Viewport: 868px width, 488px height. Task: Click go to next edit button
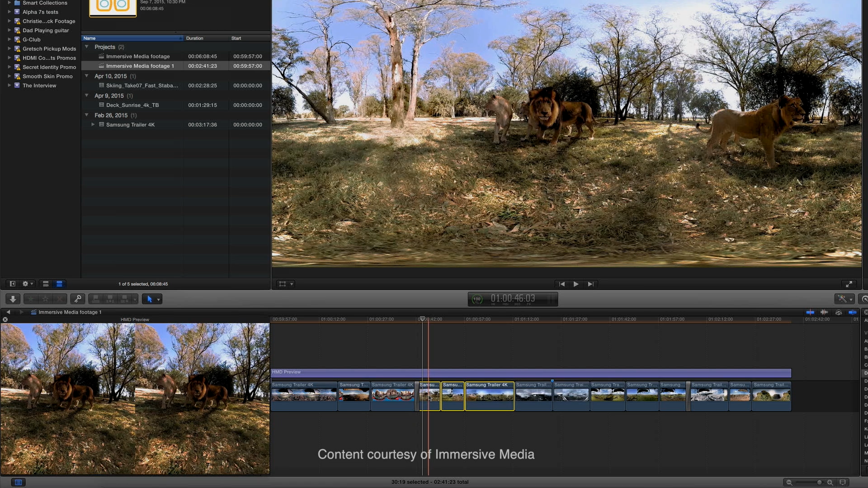pos(590,284)
